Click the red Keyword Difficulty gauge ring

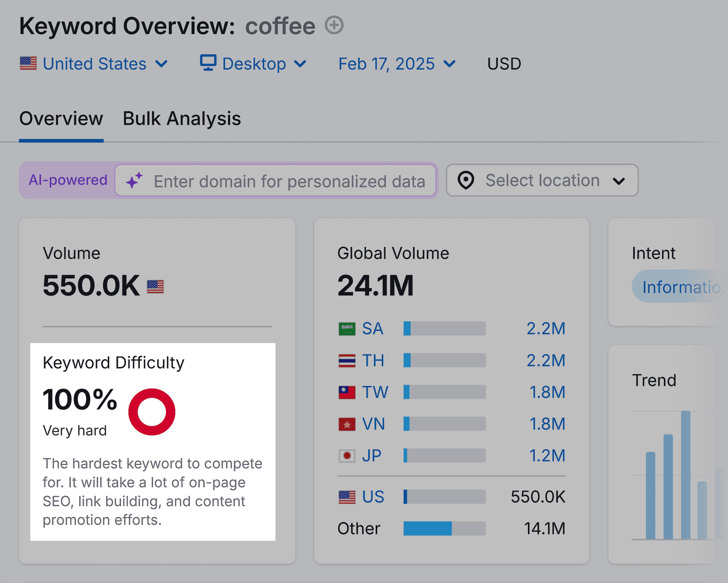pos(152,411)
